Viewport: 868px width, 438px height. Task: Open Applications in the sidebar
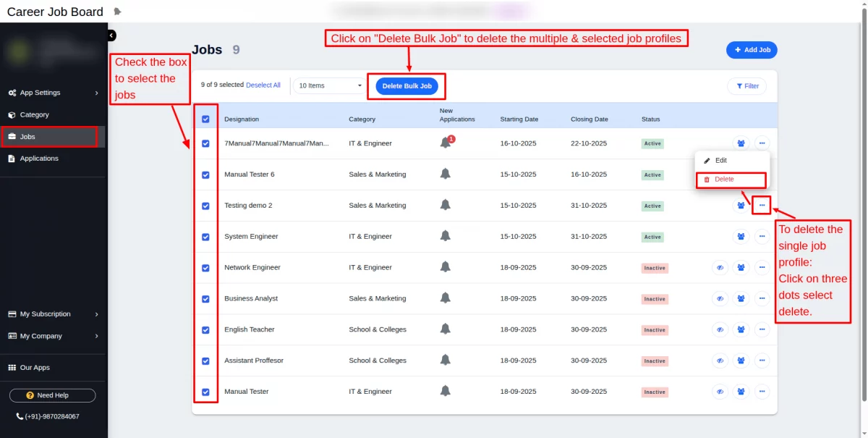click(x=39, y=159)
